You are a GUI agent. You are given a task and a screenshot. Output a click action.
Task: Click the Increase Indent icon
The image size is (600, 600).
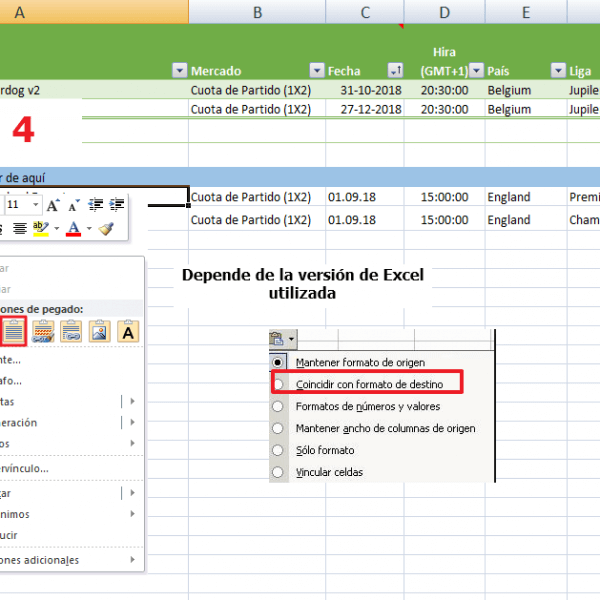pyautogui.click(x=117, y=205)
